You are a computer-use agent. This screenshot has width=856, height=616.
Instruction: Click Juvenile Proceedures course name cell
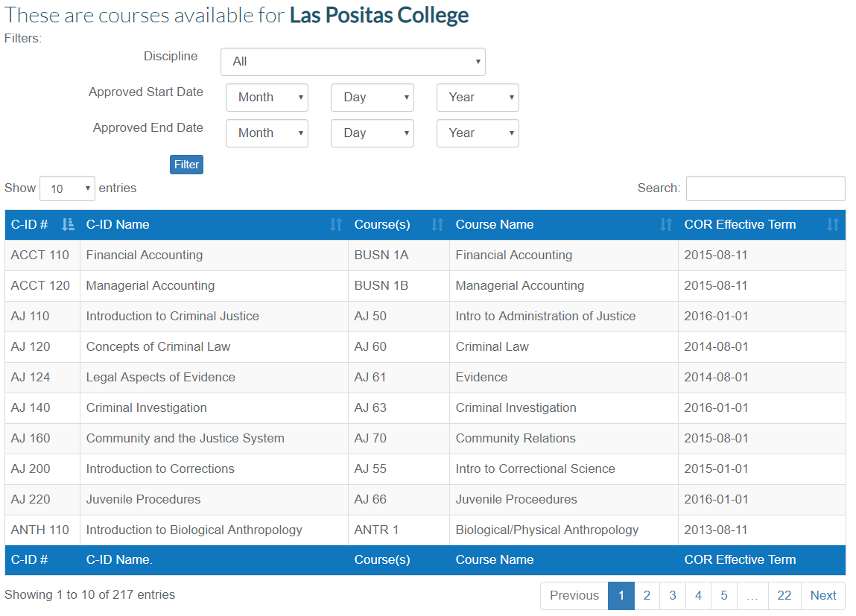coord(564,500)
